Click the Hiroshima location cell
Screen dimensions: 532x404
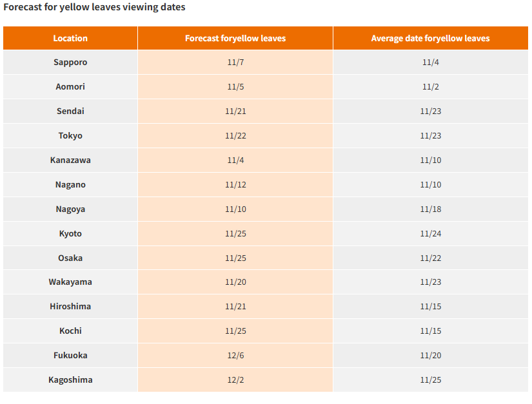pos(70,307)
